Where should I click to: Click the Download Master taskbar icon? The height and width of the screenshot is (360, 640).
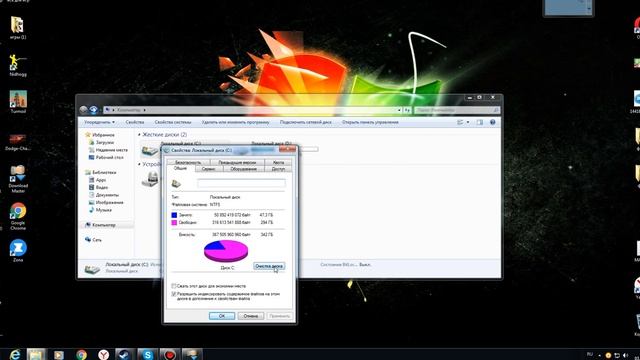[x=192, y=354]
